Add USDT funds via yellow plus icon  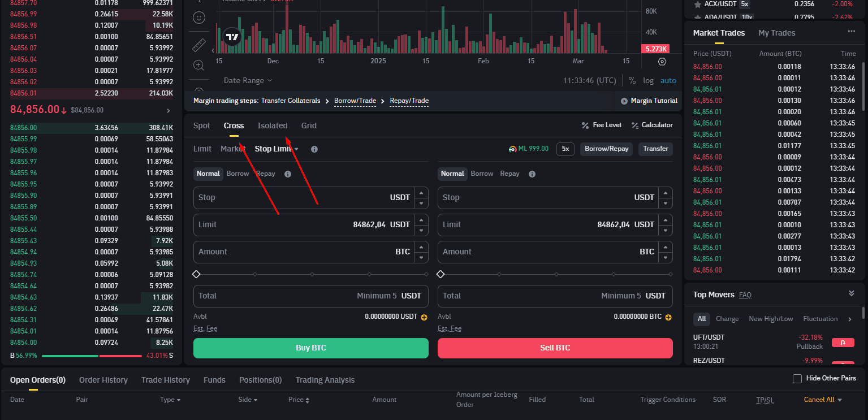pos(424,317)
